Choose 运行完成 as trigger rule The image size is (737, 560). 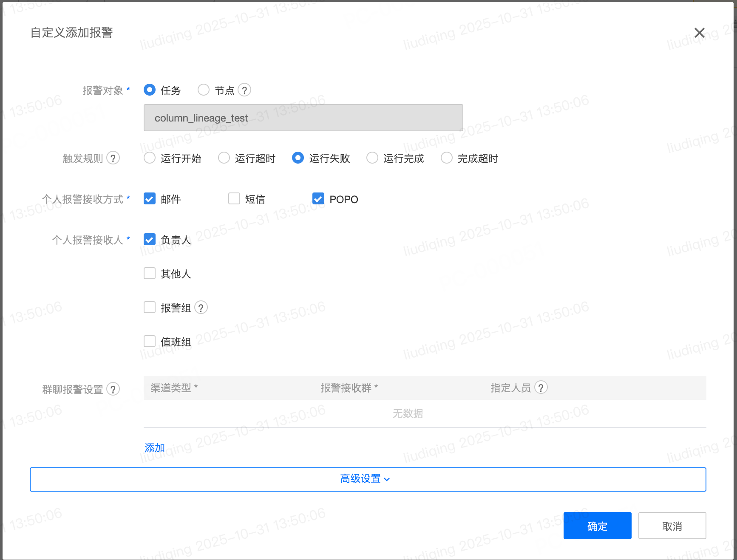[x=372, y=158]
